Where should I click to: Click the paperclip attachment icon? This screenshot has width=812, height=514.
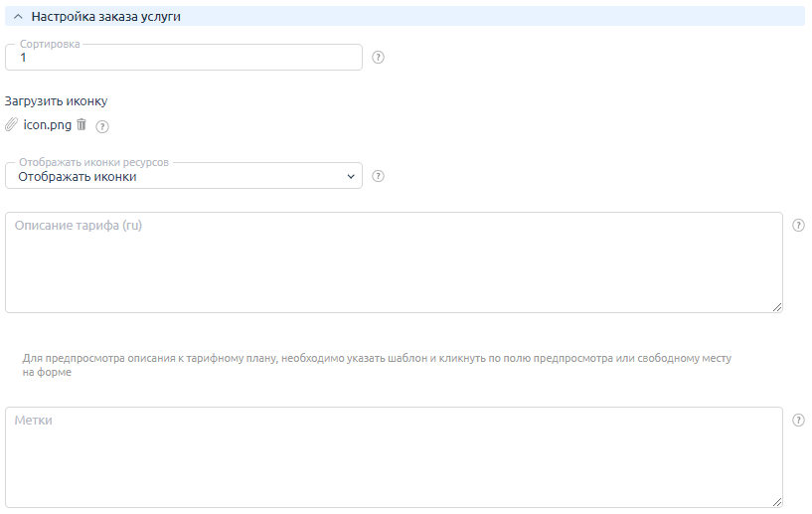click(12, 125)
